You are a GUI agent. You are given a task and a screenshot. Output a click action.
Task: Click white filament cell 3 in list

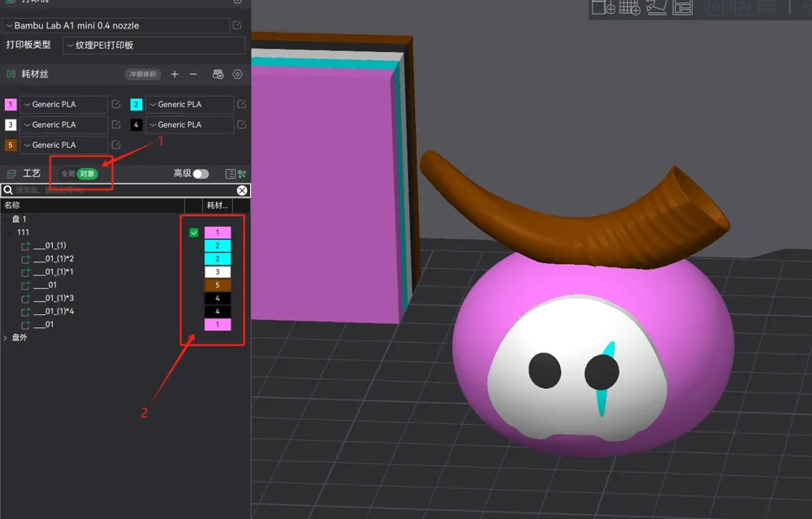(218, 272)
